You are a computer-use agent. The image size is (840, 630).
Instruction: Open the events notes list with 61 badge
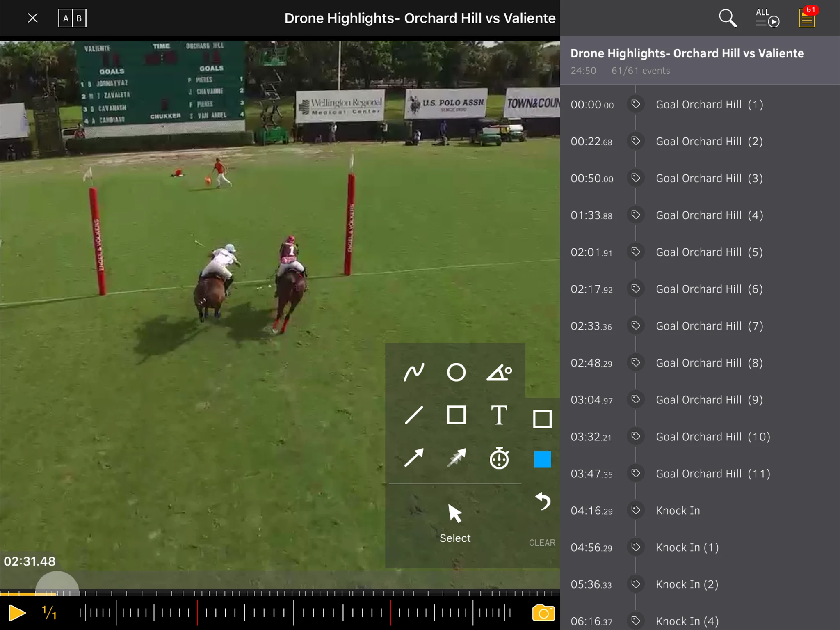[x=807, y=18]
